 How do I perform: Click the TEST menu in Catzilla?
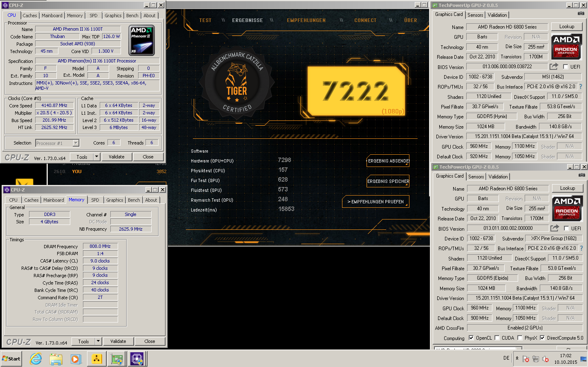tap(206, 20)
